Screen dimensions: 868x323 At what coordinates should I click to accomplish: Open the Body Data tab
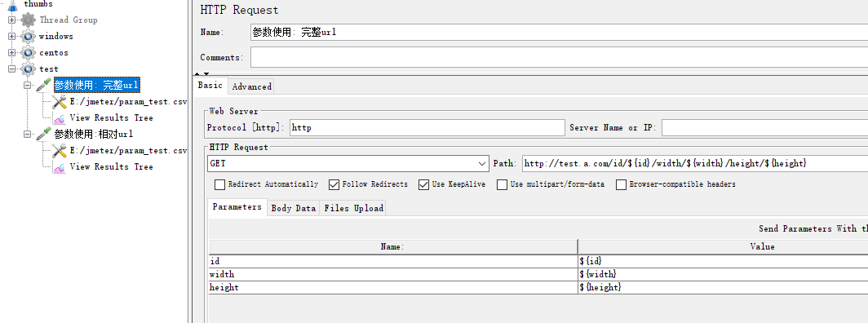point(294,209)
